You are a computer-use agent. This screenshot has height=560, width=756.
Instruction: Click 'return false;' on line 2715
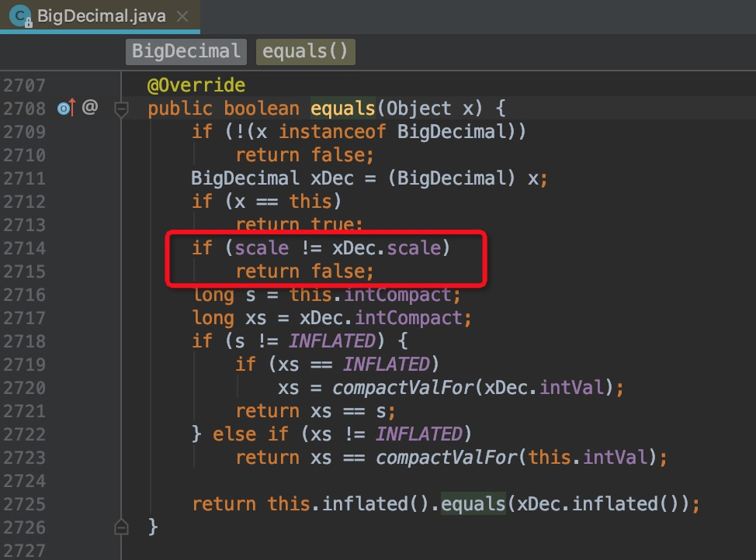pyautogui.click(x=305, y=271)
